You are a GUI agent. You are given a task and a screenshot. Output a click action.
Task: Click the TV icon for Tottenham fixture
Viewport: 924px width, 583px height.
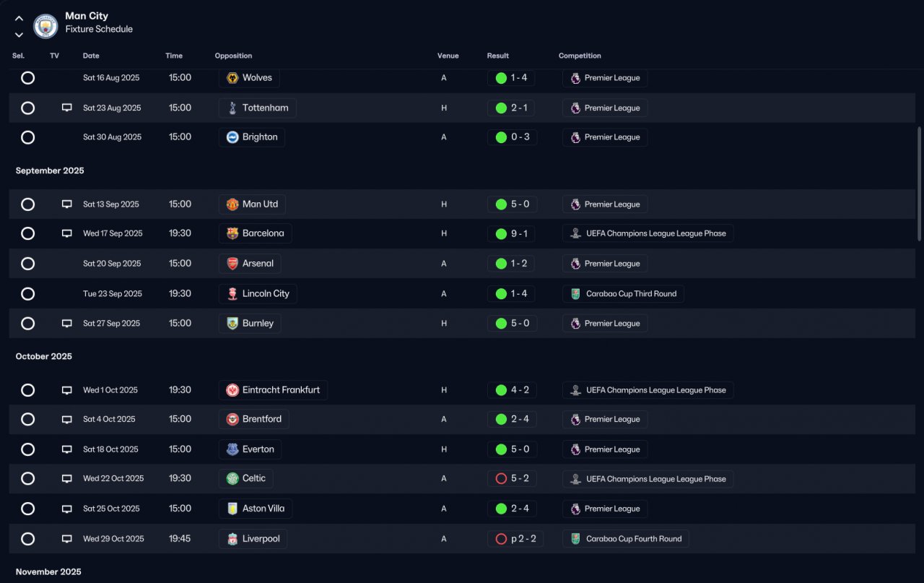click(x=67, y=108)
